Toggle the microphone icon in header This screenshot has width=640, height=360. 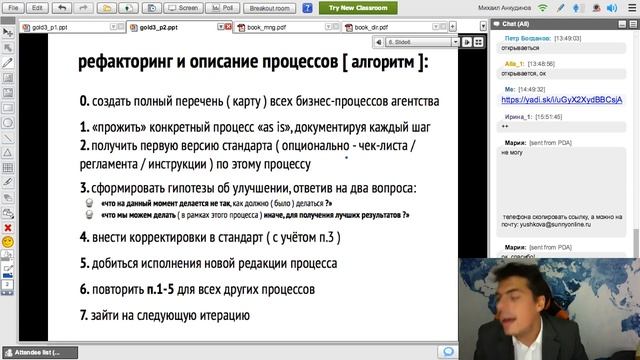pos(576,8)
